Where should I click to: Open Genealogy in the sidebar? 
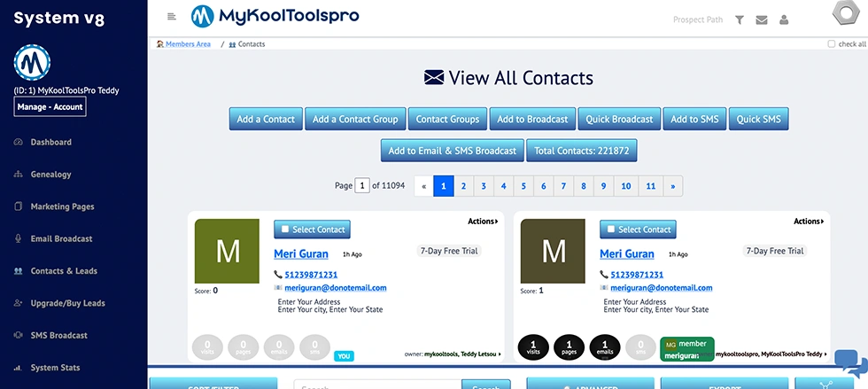click(50, 175)
